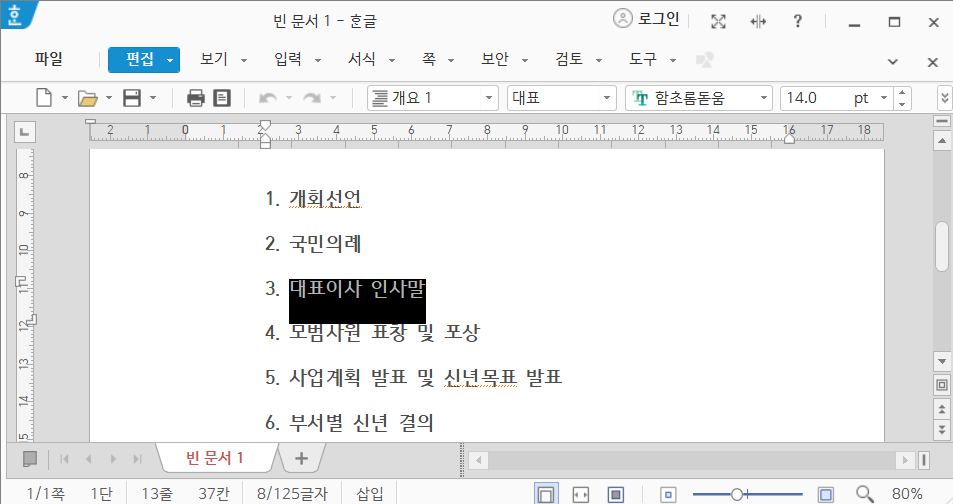The image size is (953, 504).
Task: Open Help question mark
Action: [797, 21]
